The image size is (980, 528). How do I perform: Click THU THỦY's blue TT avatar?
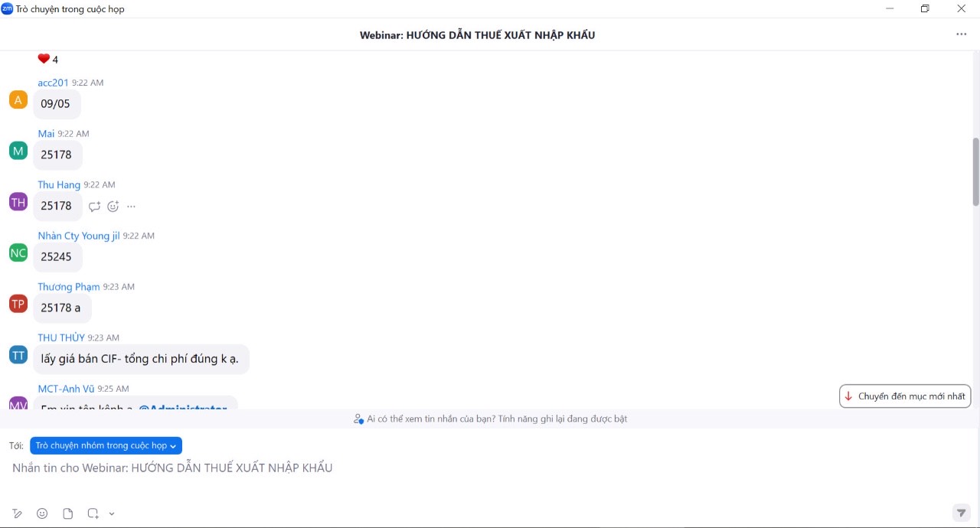(x=18, y=355)
